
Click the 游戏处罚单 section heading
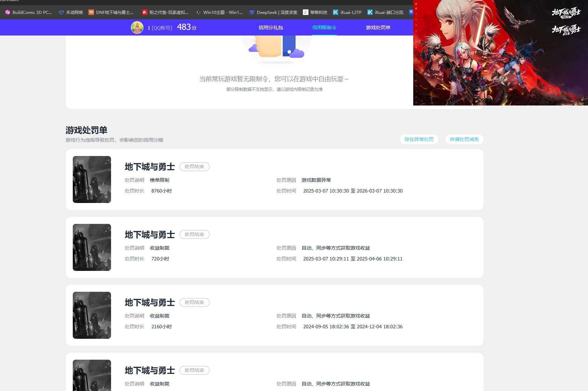click(x=86, y=130)
